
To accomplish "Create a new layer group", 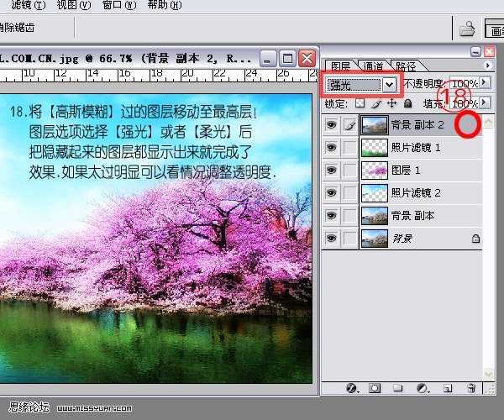I will 398,388.
